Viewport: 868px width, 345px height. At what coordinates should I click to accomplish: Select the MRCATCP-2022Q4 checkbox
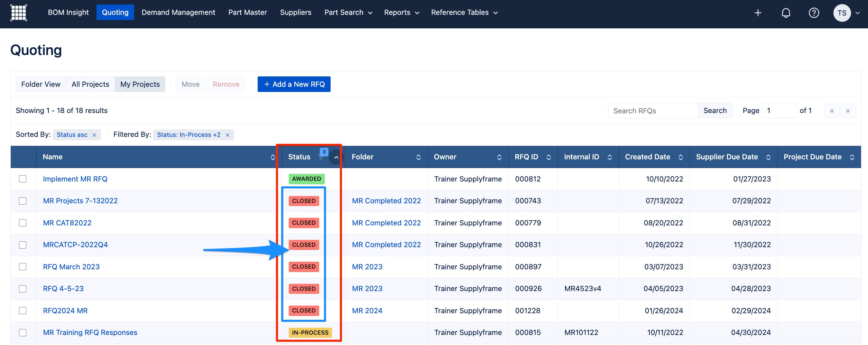pyautogui.click(x=23, y=245)
